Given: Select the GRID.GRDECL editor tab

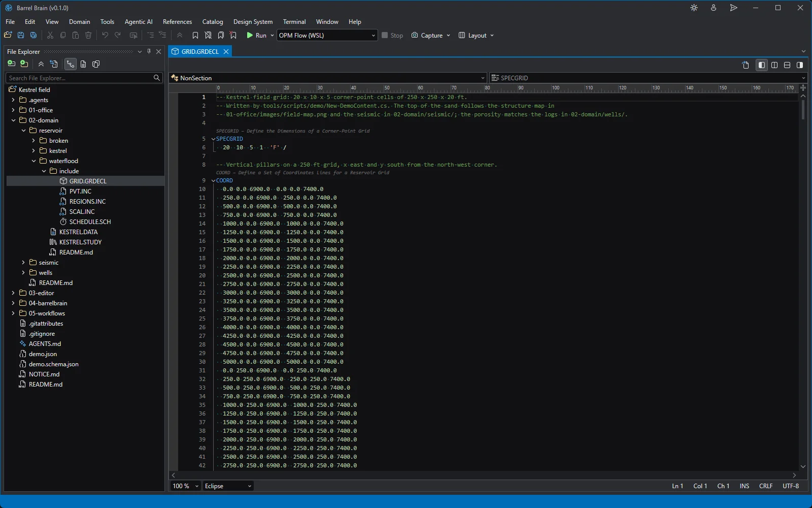Looking at the screenshot, I should (200, 51).
